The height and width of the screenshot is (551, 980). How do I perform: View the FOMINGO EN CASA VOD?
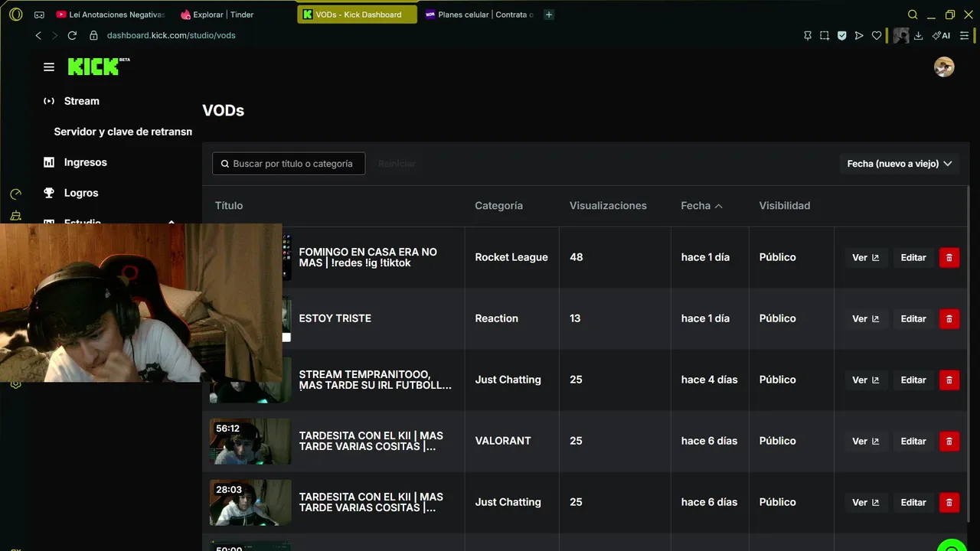tap(866, 257)
